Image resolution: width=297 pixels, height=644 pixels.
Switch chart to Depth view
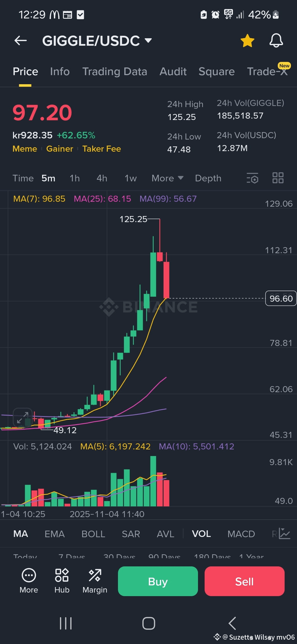208,178
